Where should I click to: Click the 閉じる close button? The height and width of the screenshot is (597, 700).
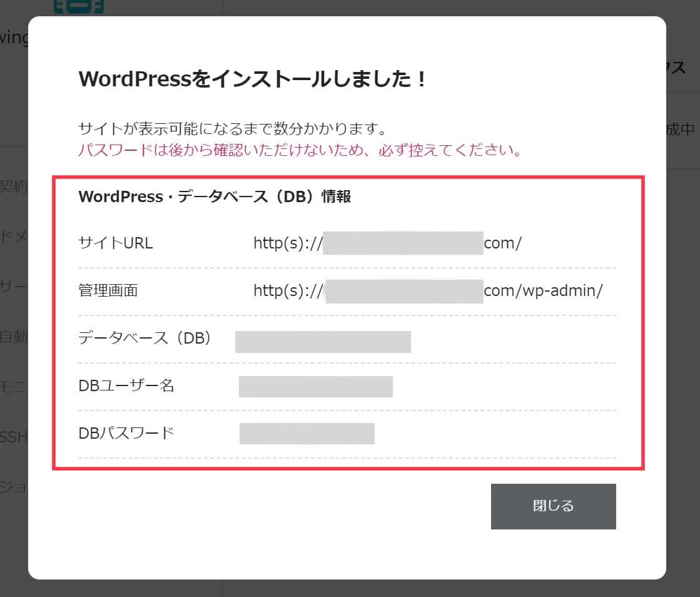click(x=553, y=506)
